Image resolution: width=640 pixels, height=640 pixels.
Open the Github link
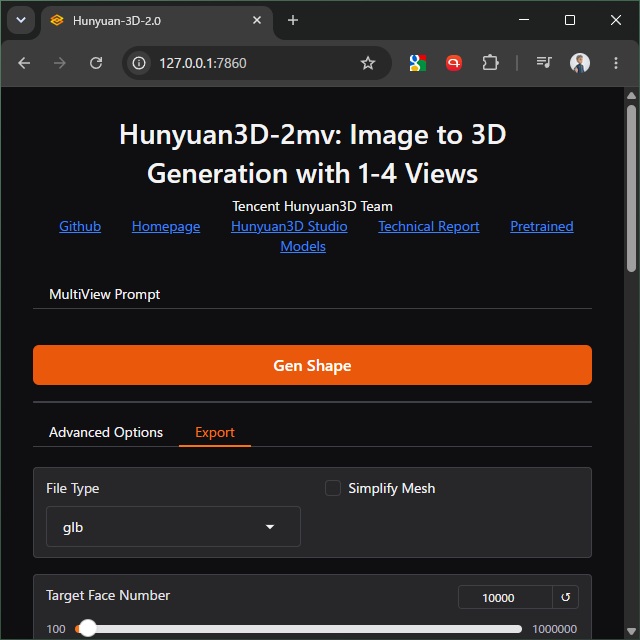tap(80, 226)
